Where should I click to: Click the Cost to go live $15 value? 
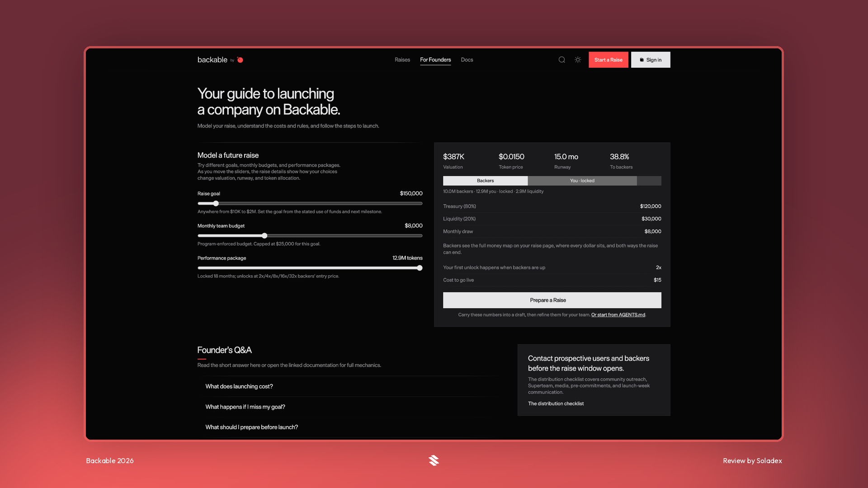pyautogui.click(x=657, y=280)
